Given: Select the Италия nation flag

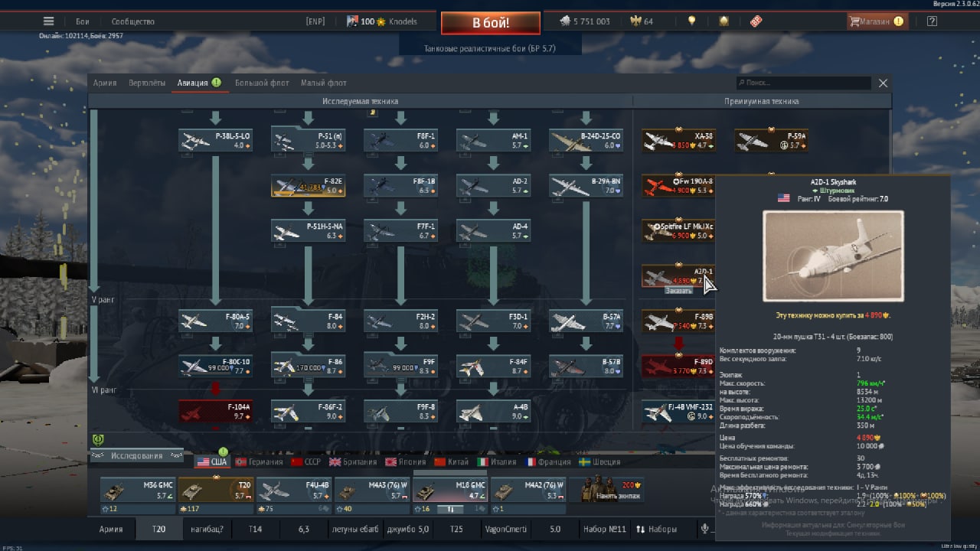Looking at the screenshot, I should point(497,462).
